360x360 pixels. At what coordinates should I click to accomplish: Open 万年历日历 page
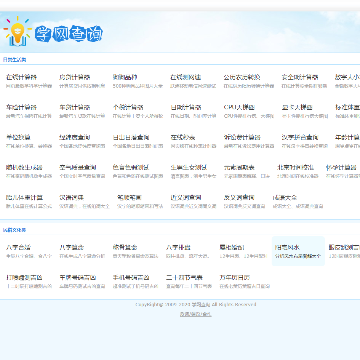235,277
